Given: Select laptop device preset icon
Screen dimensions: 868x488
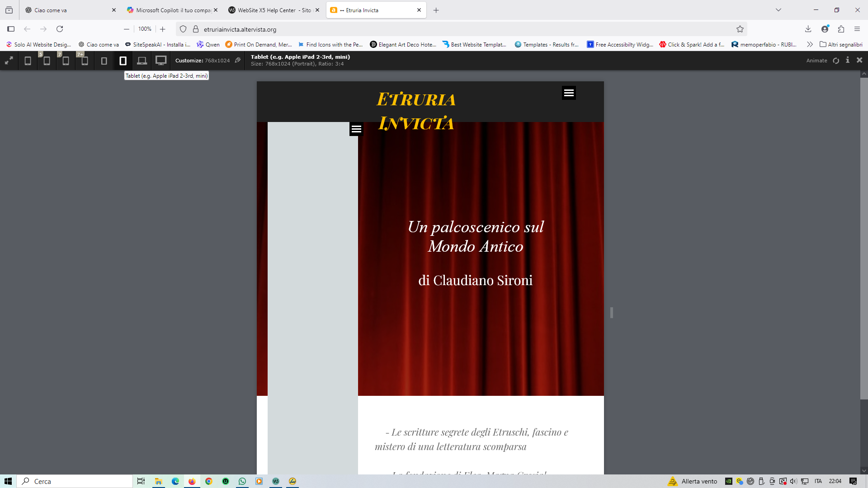Looking at the screenshot, I should (x=142, y=61).
